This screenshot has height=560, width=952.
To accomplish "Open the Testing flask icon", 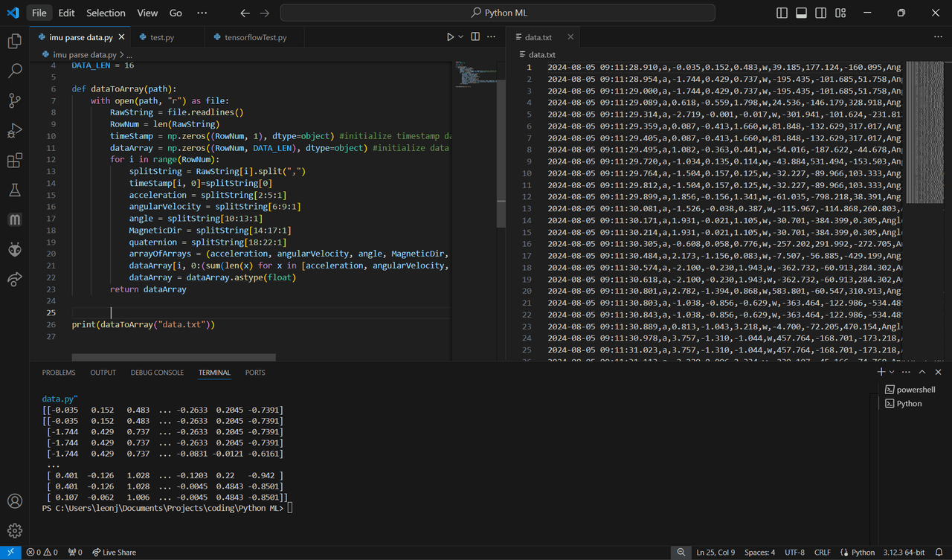I will tap(14, 190).
